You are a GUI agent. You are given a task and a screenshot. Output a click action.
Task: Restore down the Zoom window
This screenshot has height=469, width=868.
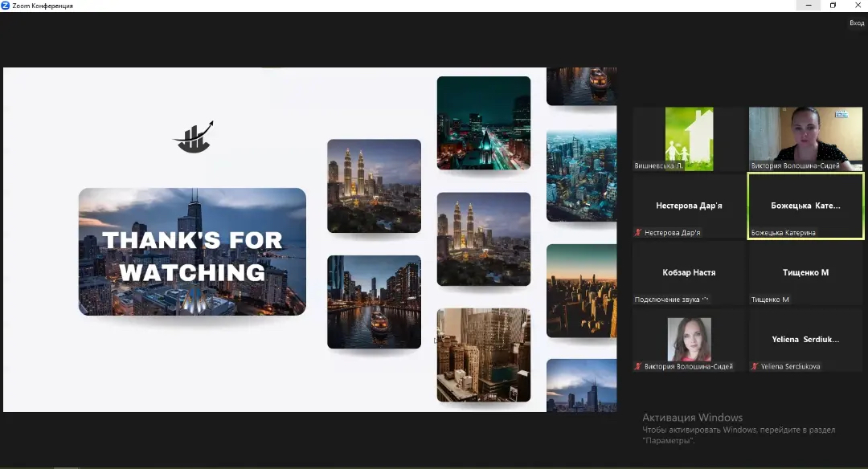coord(833,6)
